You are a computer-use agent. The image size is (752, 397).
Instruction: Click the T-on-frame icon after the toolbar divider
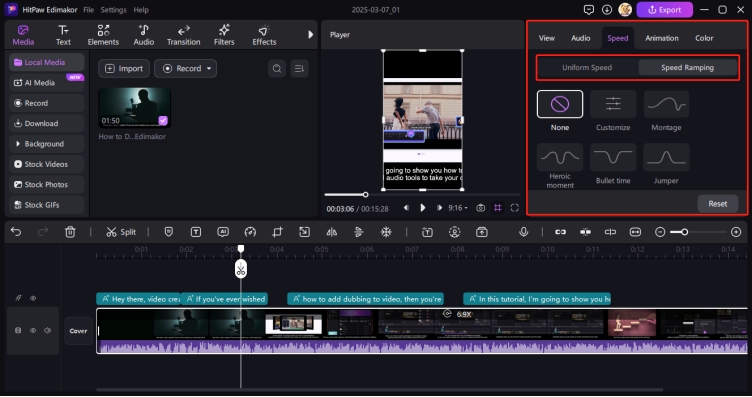427,232
